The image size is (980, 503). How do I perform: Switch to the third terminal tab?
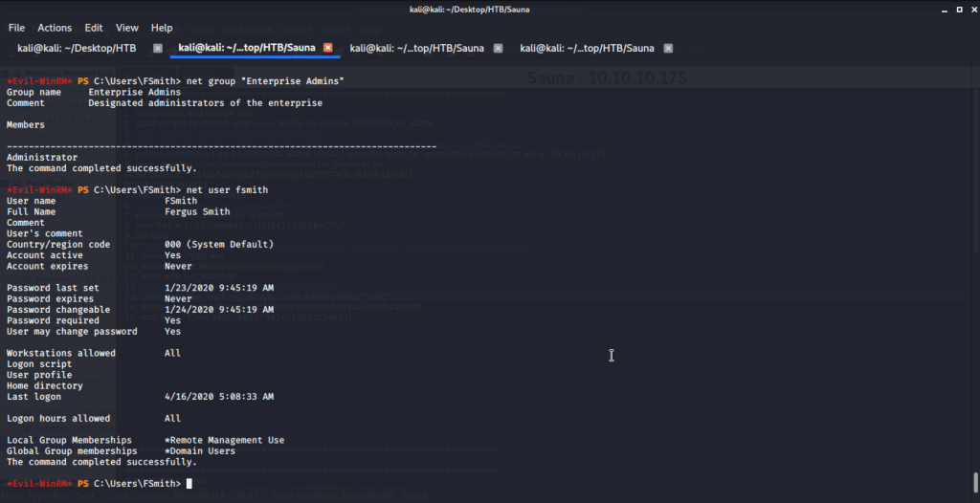pos(416,48)
